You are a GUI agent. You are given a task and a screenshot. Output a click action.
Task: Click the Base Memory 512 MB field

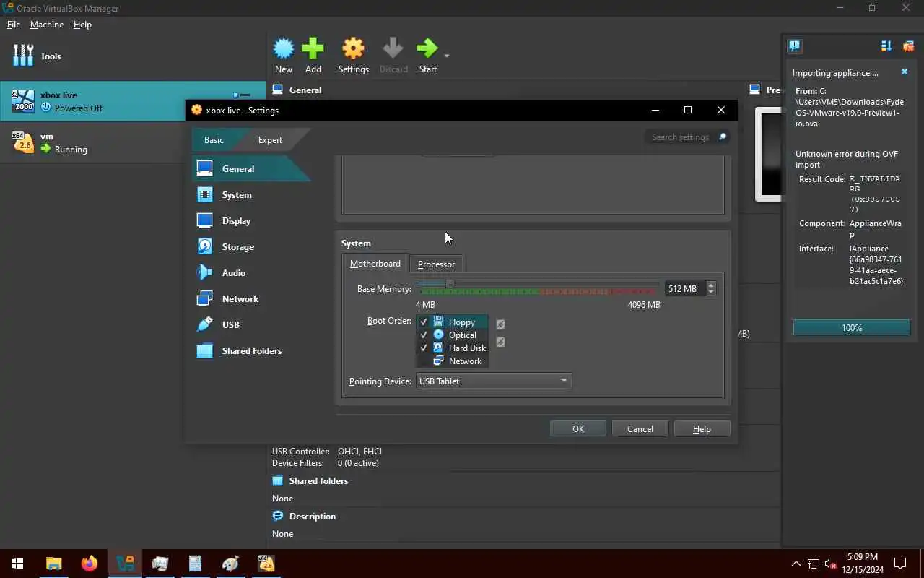684,288
